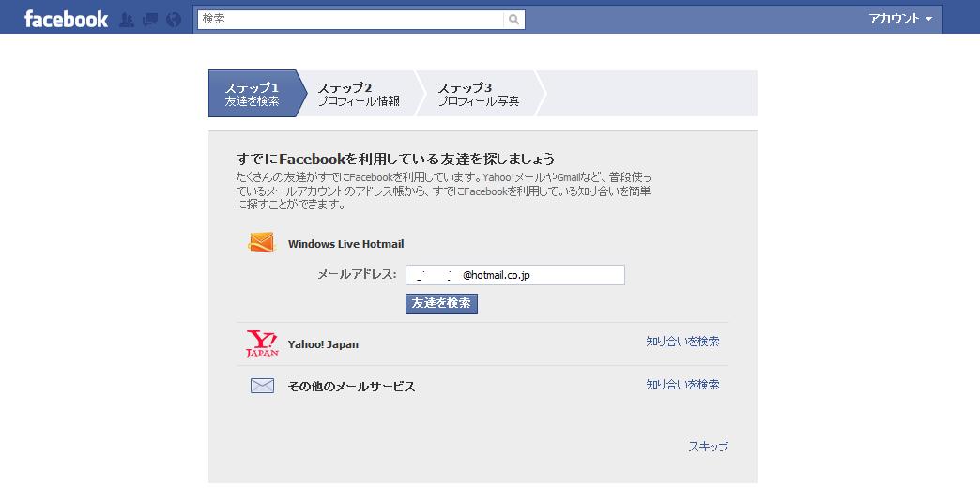980x503 pixels.
Task: Click the Yahoo! Japan logo icon
Action: [x=262, y=343]
